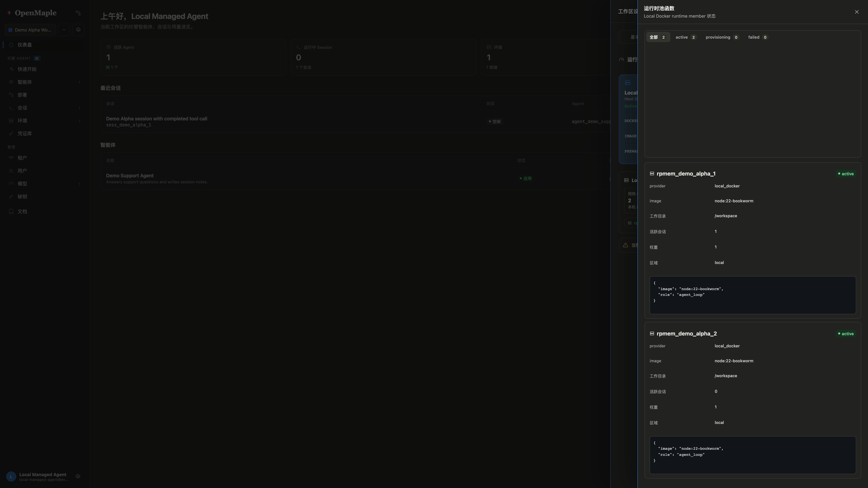
Task: Open 用户 in sidebar
Action: 44,171
